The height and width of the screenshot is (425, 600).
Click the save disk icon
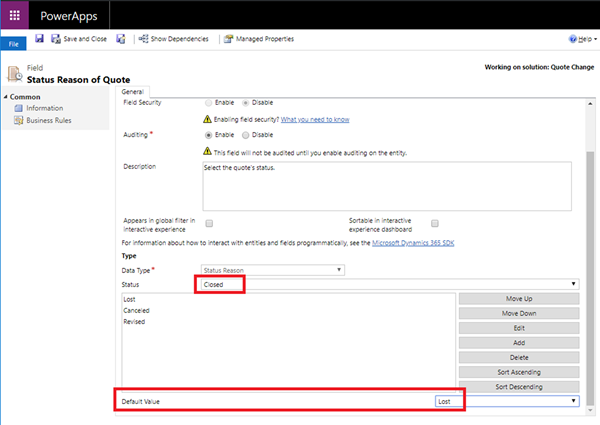pos(39,39)
